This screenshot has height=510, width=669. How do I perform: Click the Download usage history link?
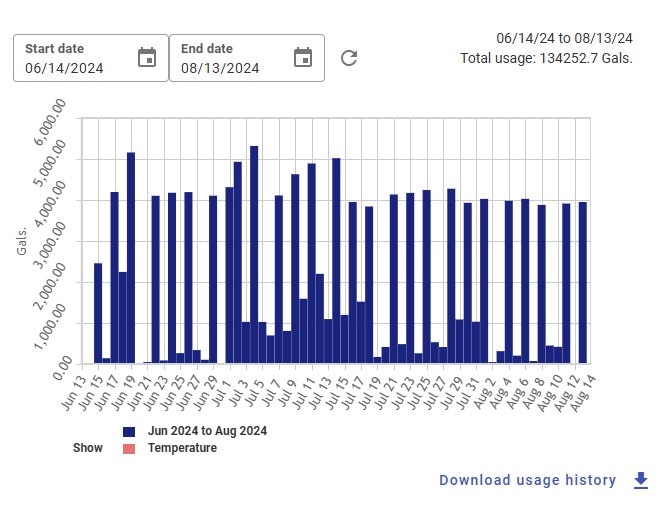click(x=527, y=480)
